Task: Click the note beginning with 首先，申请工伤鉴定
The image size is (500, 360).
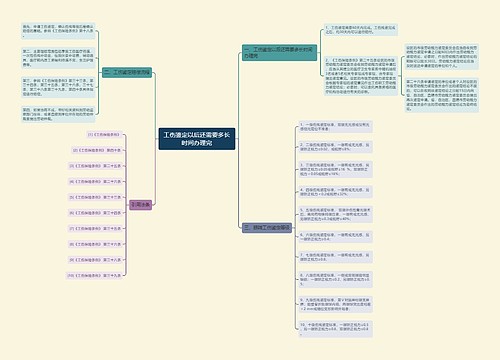Action: point(58,31)
